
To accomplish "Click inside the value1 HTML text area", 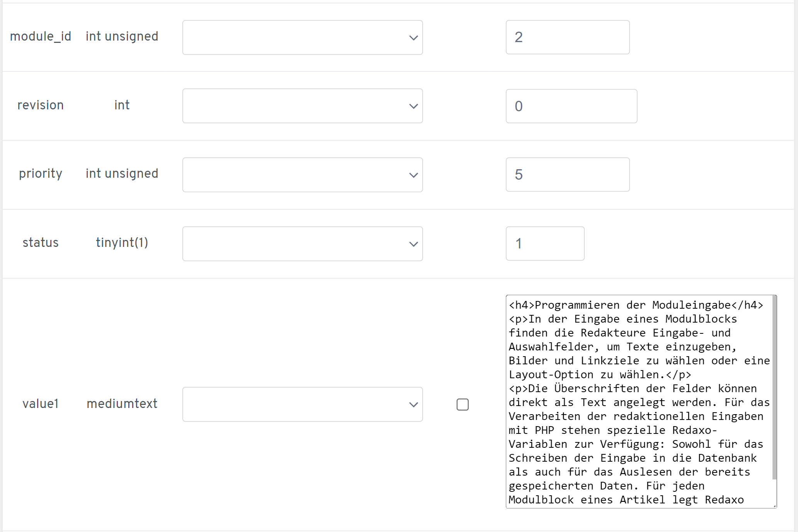I will 638,402.
